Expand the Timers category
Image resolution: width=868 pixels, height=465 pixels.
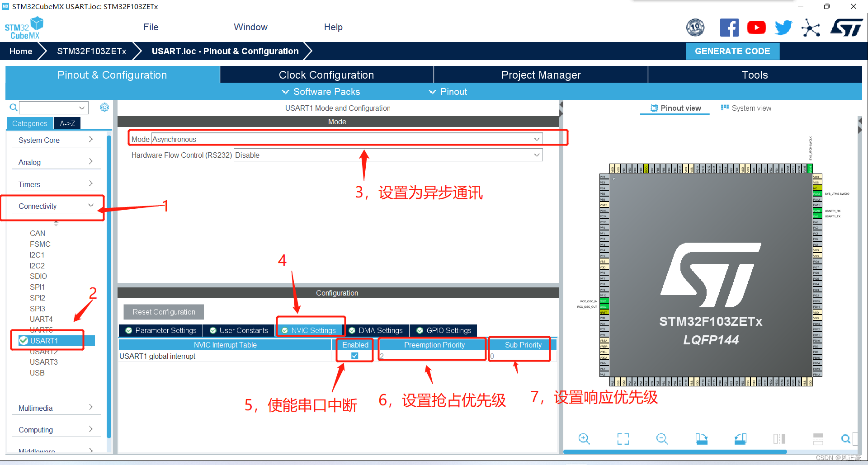coord(56,184)
